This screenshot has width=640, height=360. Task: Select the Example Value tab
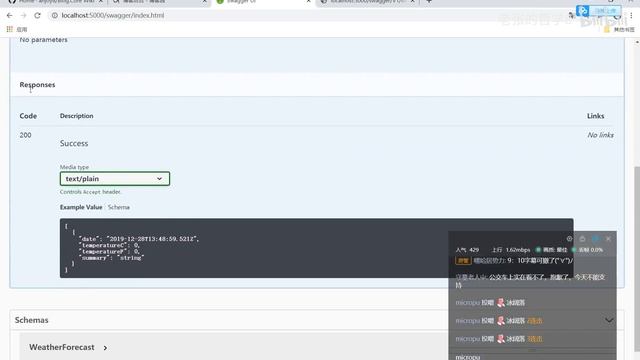tap(81, 207)
